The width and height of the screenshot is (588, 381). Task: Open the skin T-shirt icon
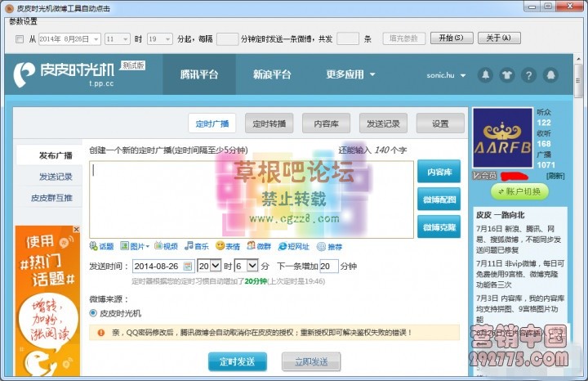(507, 75)
